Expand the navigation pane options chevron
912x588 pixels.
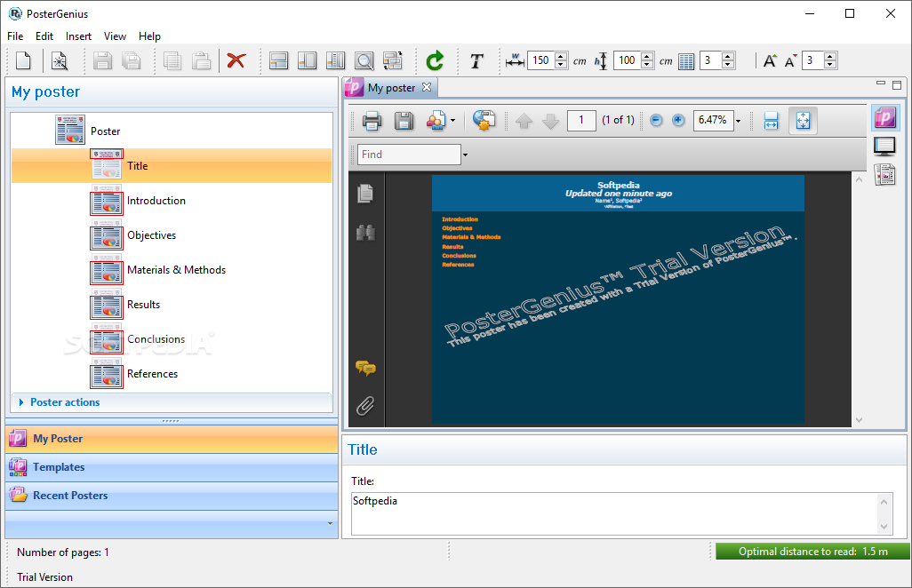click(330, 523)
